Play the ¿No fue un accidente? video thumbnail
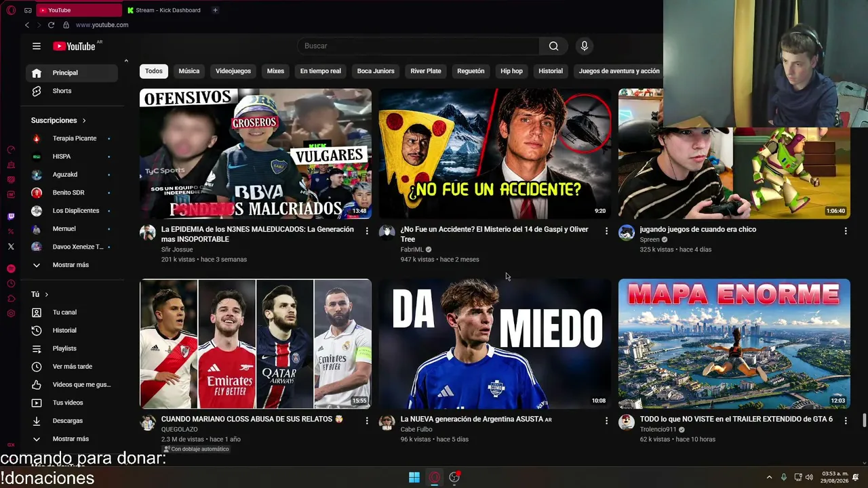This screenshot has width=868, height=488. (495, 154)
